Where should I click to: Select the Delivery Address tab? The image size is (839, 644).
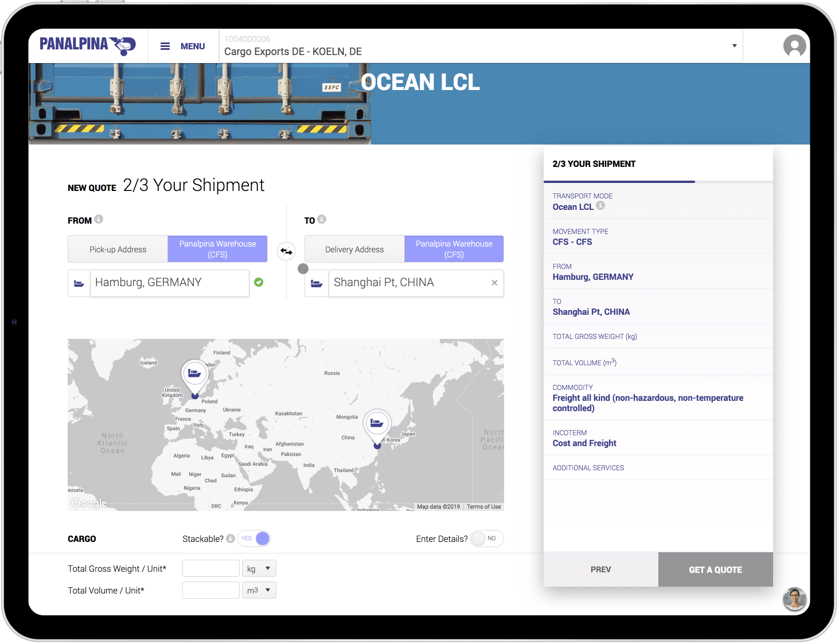click(354, 249)
